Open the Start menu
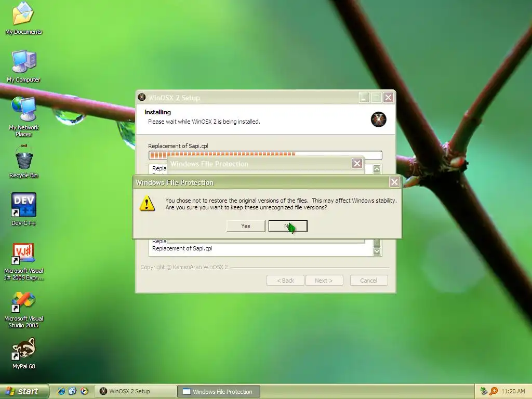Screen dimensions: 532x399 (x=24, y=391)
